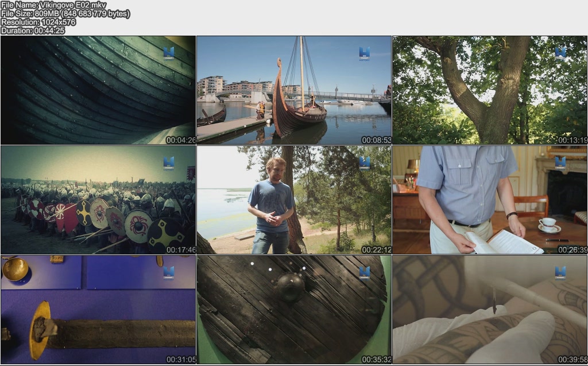Click the History logo on the lakeside presenter thumbnail
The height and width of the screenshot is (366, 588).
coord(364,163)
